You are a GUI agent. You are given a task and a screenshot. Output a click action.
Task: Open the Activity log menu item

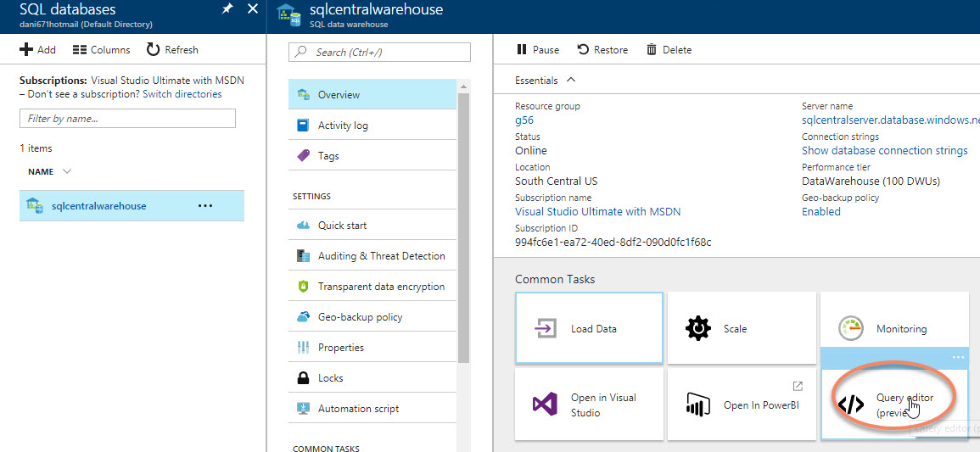(343, 126)
